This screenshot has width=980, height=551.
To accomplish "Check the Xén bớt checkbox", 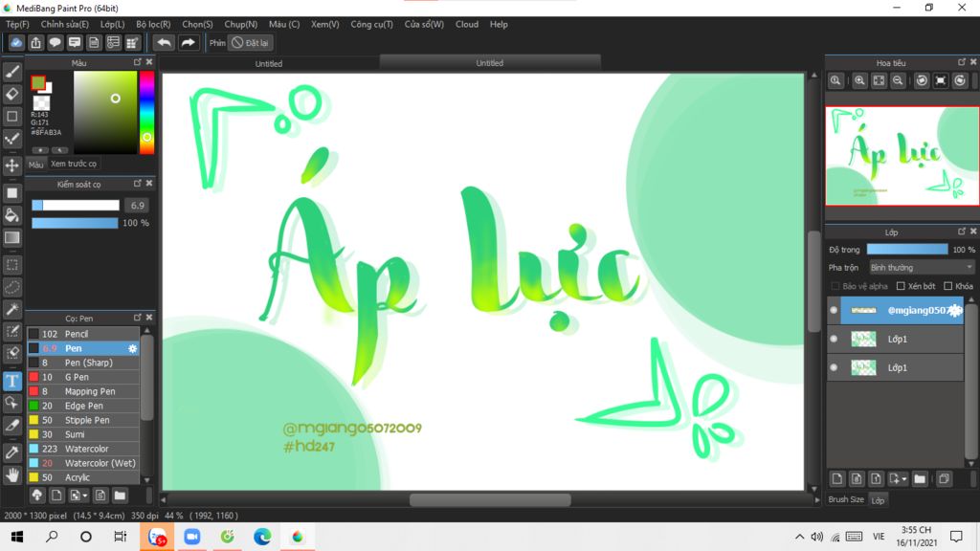I will coord(901,286).
